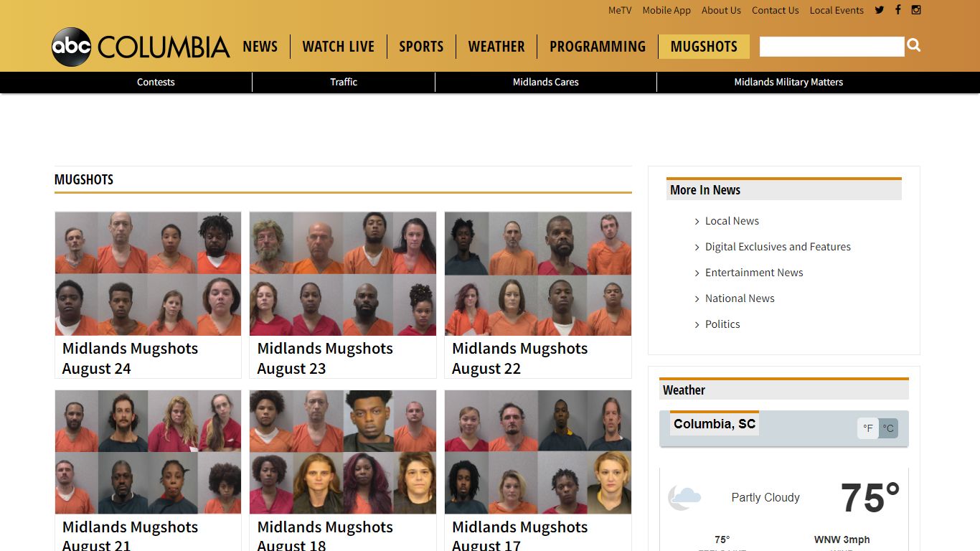Image resolution: width=980 pixels, height=551 pixels.
Task: Open Midlands Mugshots August 22 thumbnail
Action: [538, 273]
